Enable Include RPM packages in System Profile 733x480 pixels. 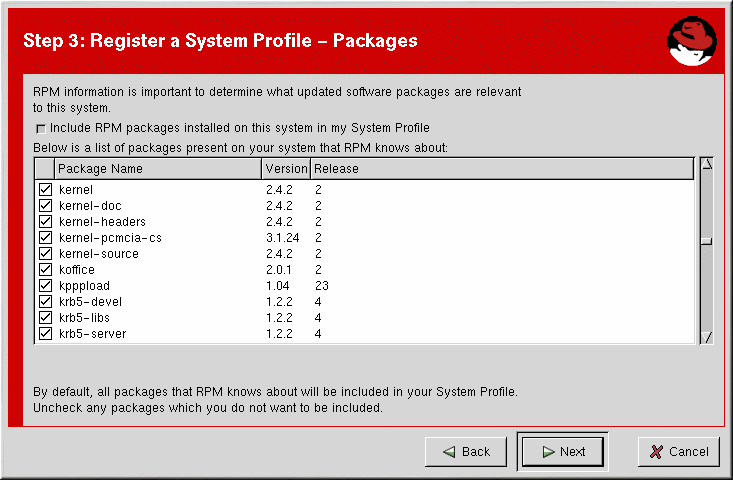pyautogui.click(x=41, y=128)
